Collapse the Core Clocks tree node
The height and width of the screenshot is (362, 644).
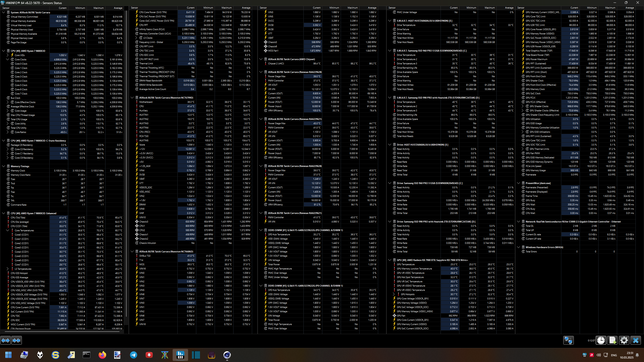(x=8, y=60)
